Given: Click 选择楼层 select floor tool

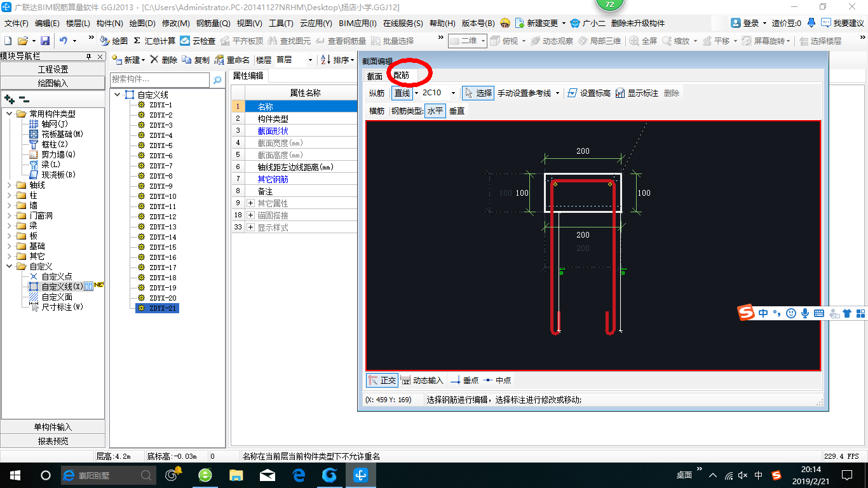Looking at the screenshot, I should click(820, 41).
